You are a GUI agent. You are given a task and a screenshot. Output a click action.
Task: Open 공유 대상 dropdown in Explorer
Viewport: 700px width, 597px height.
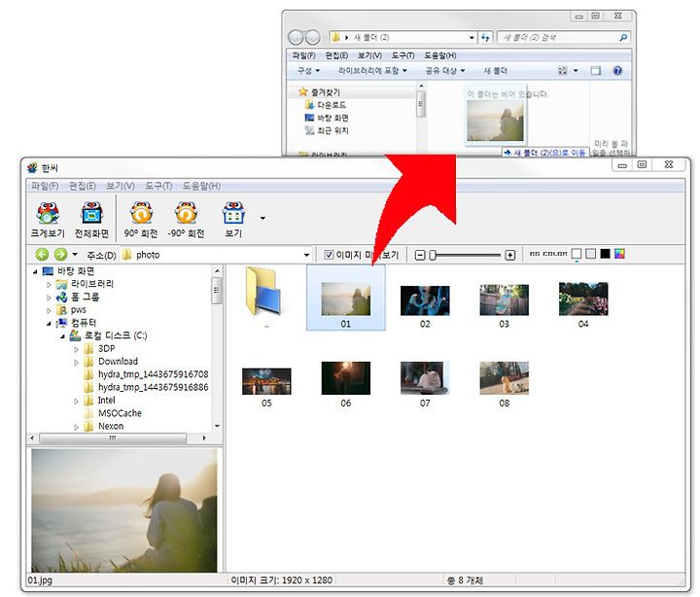tap(445, 71)
